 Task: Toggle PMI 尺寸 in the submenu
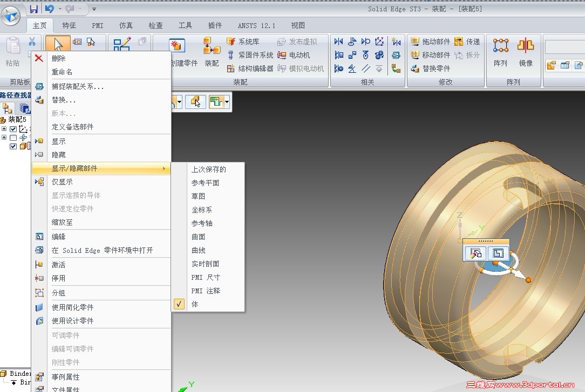coord(208,277)
